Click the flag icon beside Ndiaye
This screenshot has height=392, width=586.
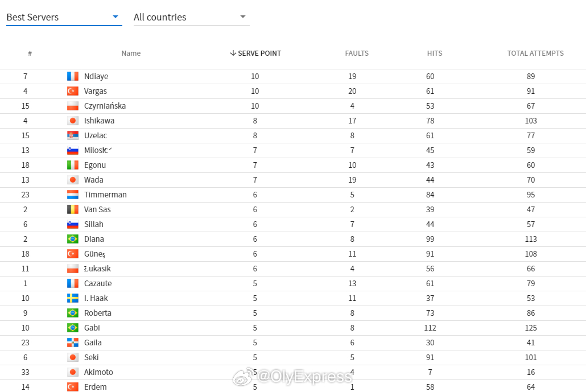[73, 76]
